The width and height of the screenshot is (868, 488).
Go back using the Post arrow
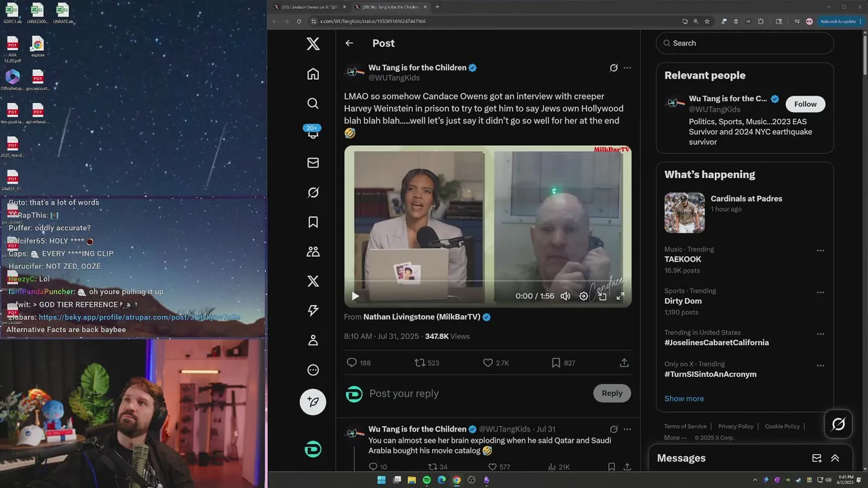coord(349,43)
